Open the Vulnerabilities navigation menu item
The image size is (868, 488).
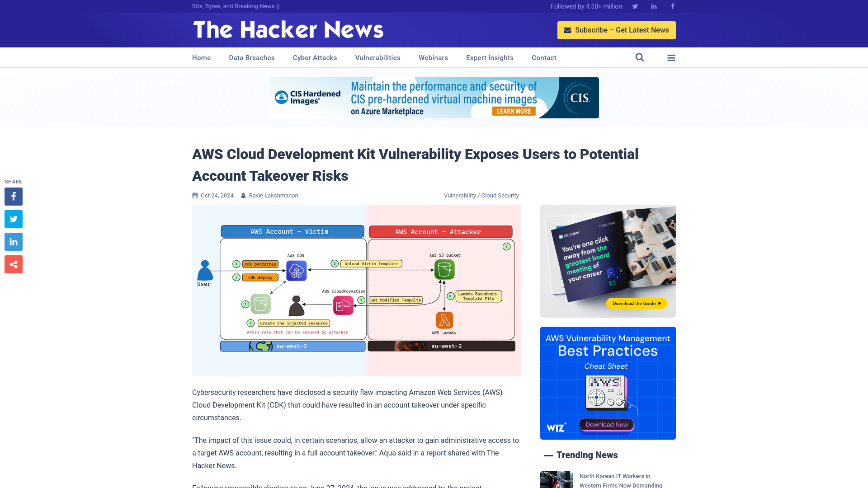[x=377, y=57]
